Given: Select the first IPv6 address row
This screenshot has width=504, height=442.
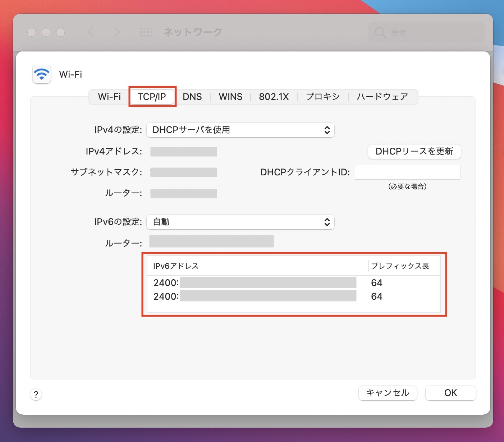Looking at the screenshot, I should click(293, 283).
